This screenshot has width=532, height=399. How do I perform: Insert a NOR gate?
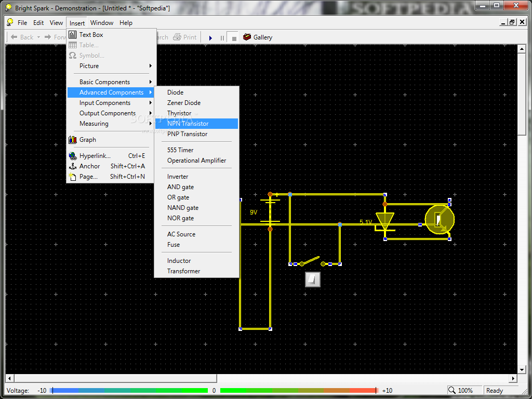click(x=196, y=218)
